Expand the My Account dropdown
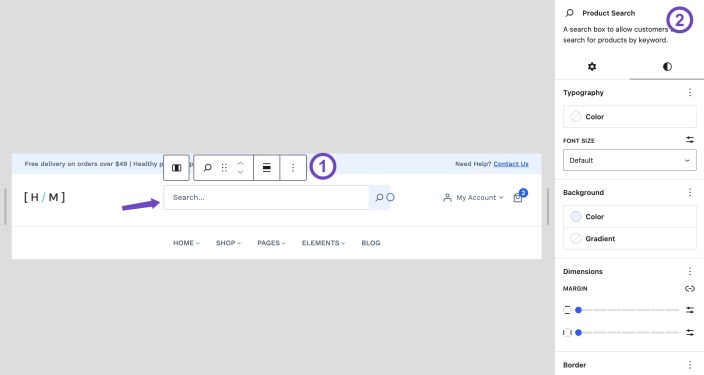The image size is (704, 375). pyautogui.click(x=501, y=198)
